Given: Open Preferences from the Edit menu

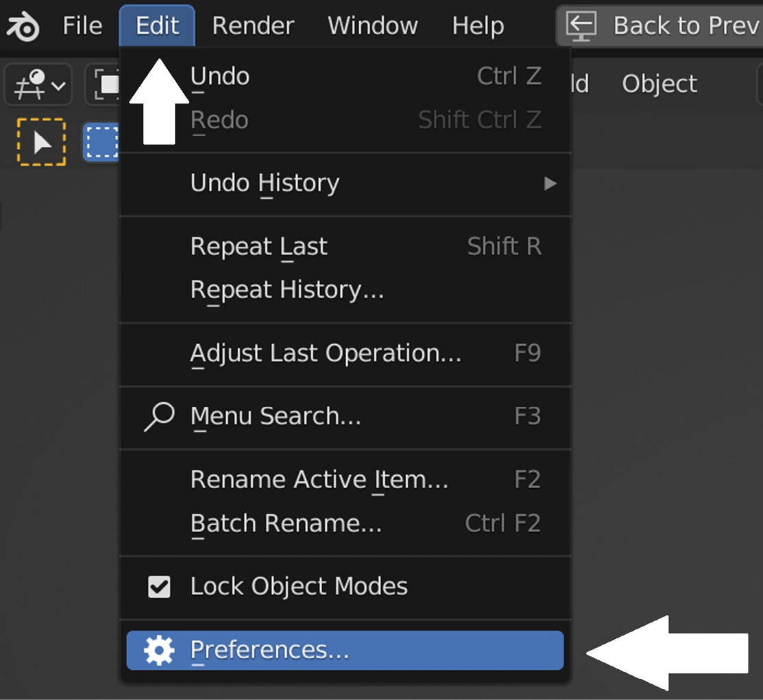Looking at the screenshot, I should pos(346,651).
